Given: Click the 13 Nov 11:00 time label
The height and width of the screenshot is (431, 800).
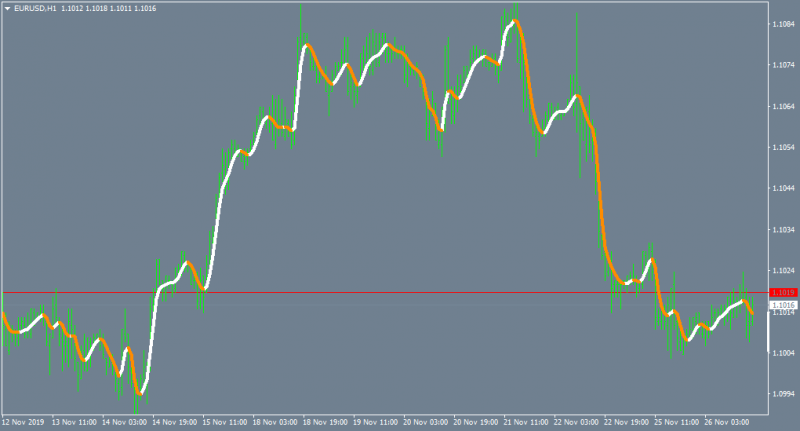Looking at the screenshot, I should pyautogui.click(x=74, y=422).
